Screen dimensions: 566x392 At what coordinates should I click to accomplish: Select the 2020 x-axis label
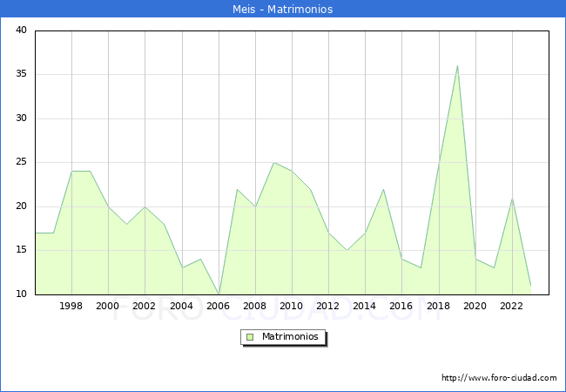click(475, 306)
